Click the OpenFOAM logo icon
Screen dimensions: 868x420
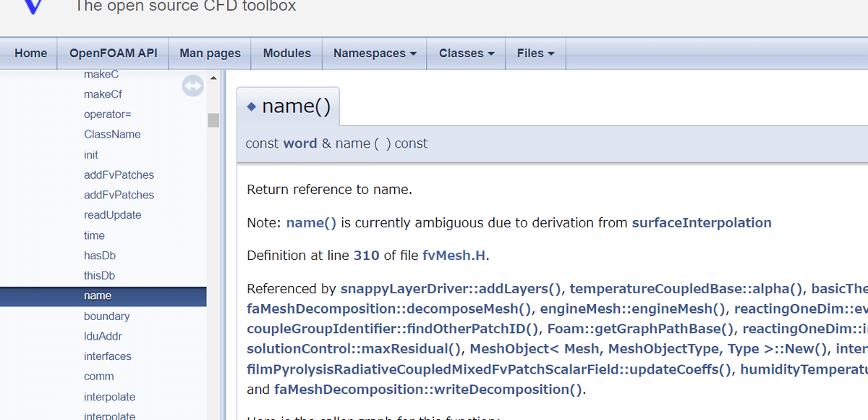pos(33,7)
